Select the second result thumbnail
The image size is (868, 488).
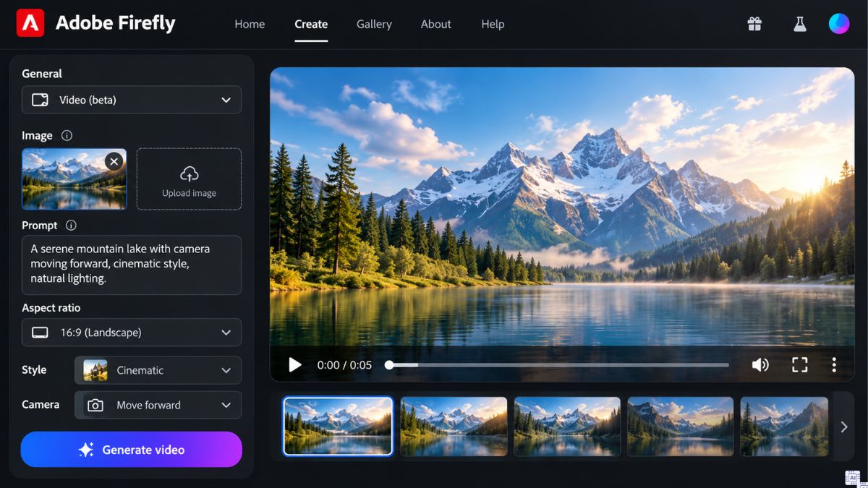454,427
